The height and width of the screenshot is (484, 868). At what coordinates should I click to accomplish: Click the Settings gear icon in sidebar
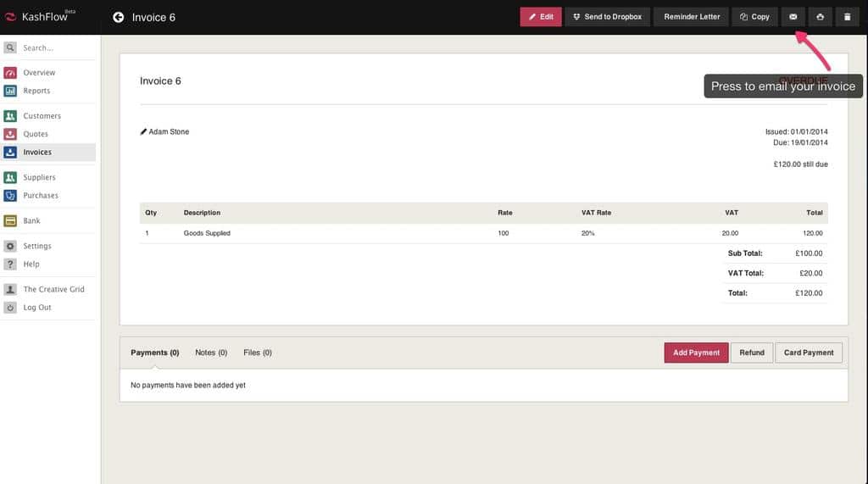(x=10, y=246)
